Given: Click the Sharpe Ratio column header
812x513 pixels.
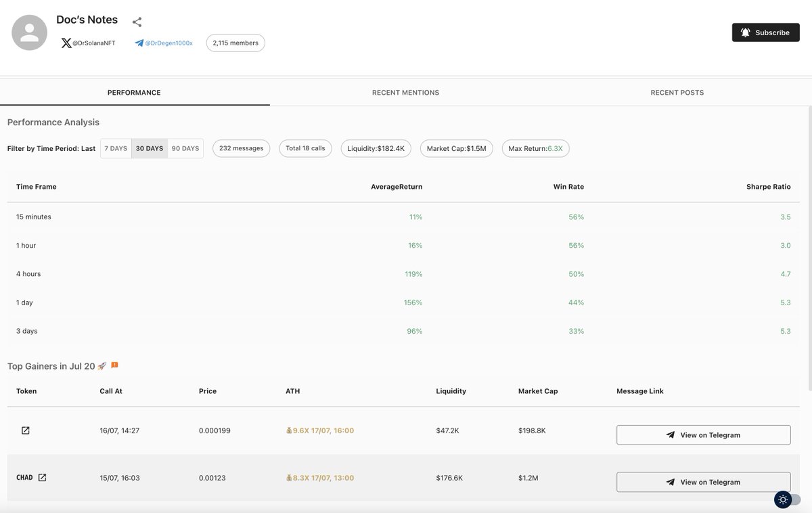Looking at the screenshot, I should pos(769,187).
